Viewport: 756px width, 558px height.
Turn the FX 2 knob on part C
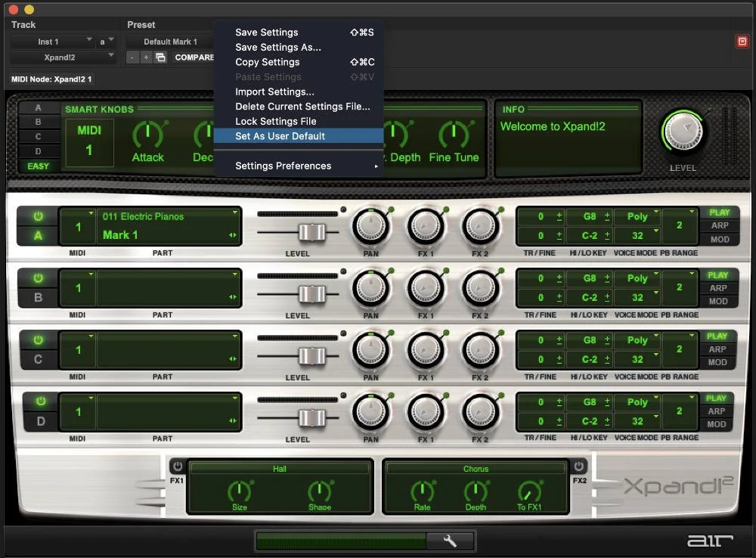(480, 350)
